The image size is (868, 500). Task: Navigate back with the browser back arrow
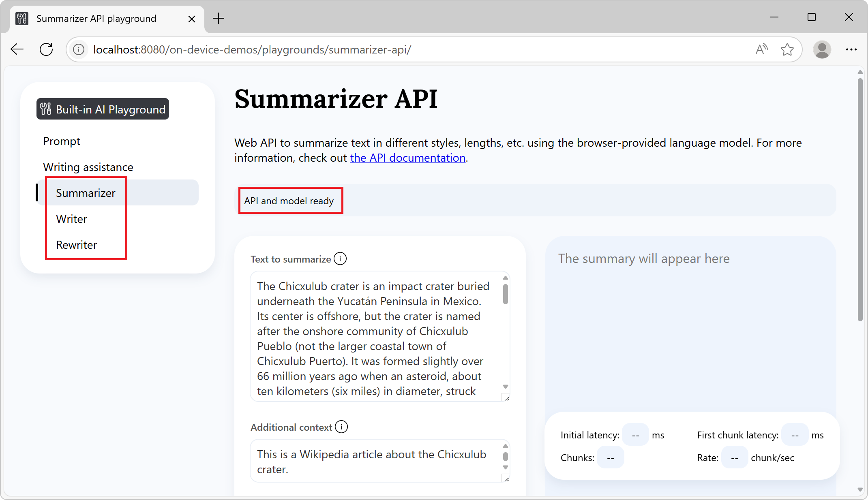point(17,49)
